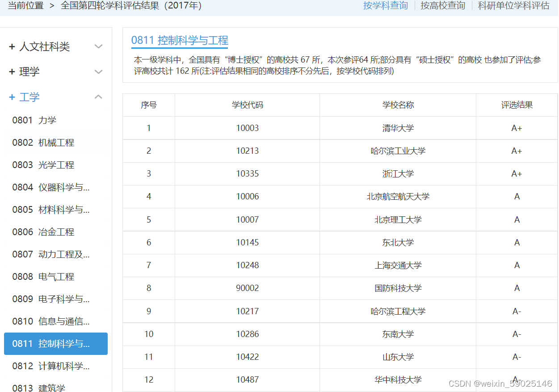Click the A- result for 哈尔滨工程大学
The height and width of the screenshot is (392, 559).
517,312
